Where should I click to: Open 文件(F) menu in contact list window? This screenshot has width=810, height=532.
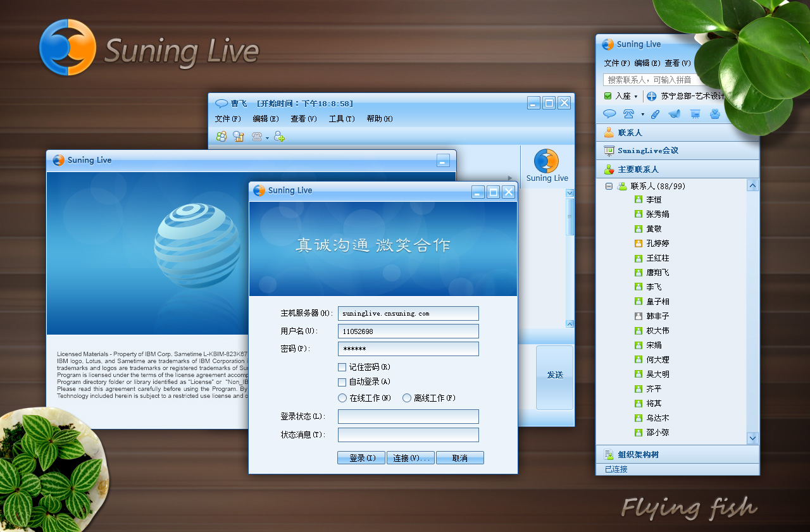617,63
